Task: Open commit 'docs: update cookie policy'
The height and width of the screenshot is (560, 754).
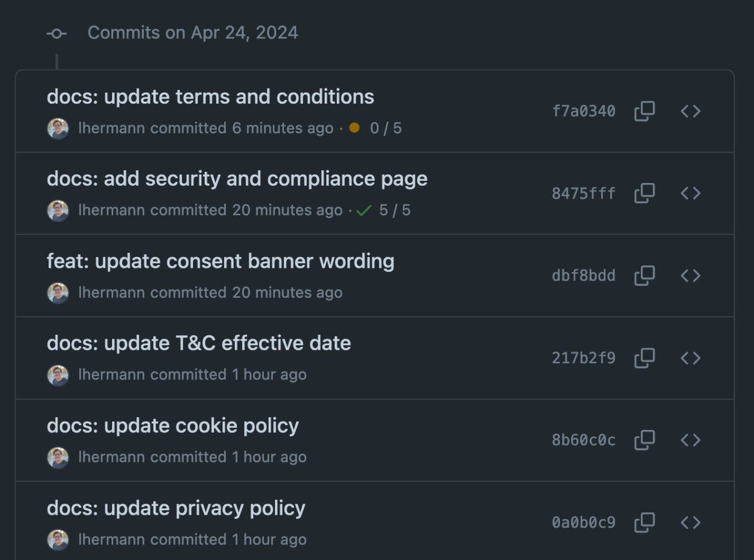Action: click(x=172, y=426)
